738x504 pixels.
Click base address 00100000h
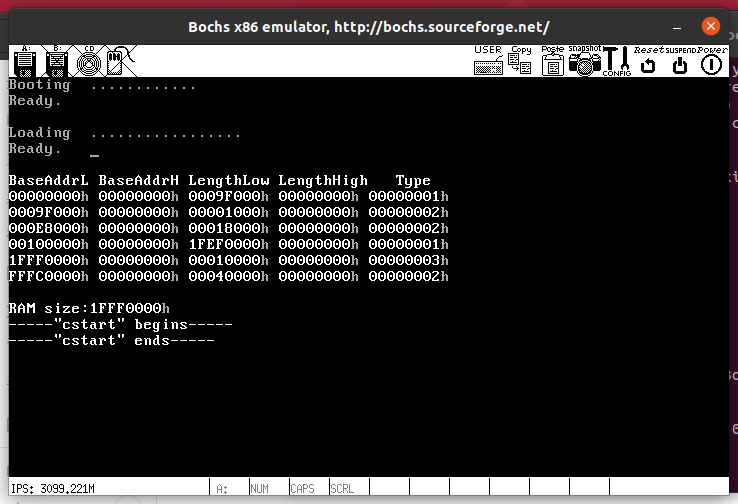(x=48, y=244)
